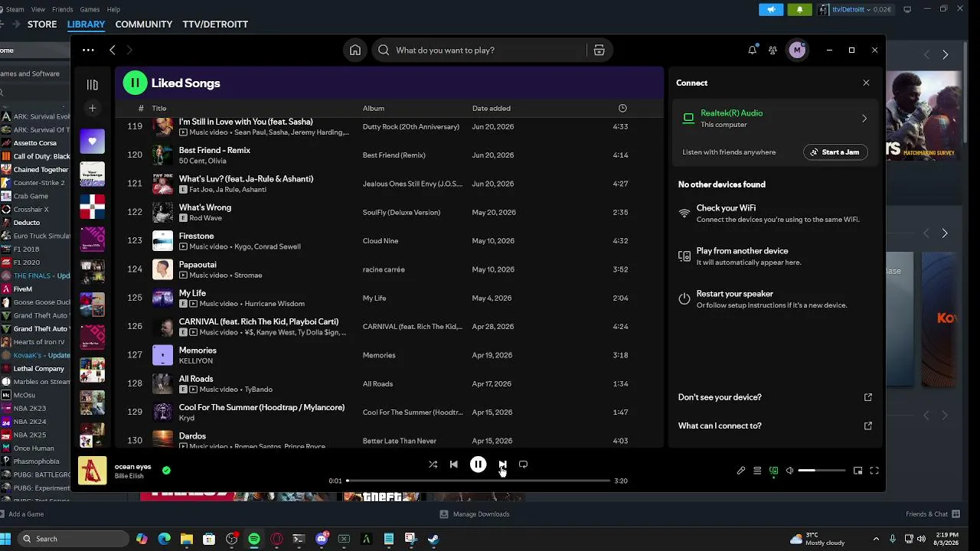Mute Spotify with the speaker icon

point(789,471)
